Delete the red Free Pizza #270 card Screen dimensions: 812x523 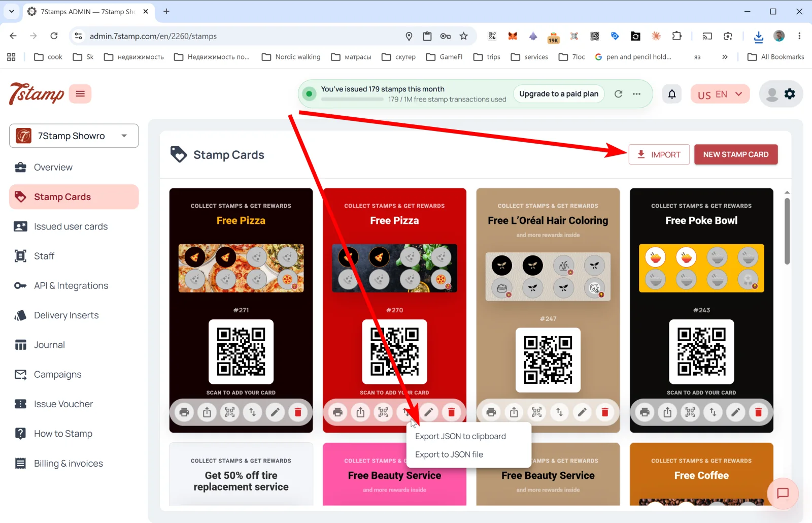pyautogui.click(x=451, y=412)
